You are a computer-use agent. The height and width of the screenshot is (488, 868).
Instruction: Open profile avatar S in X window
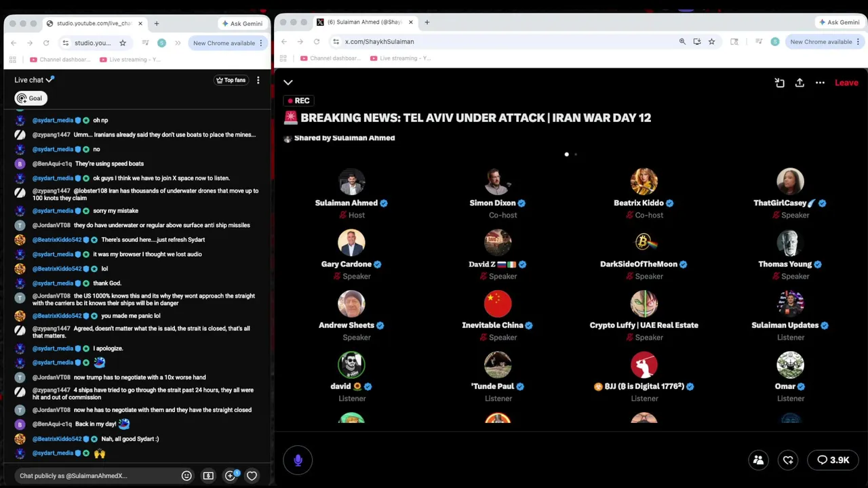[x=775, y=41]
